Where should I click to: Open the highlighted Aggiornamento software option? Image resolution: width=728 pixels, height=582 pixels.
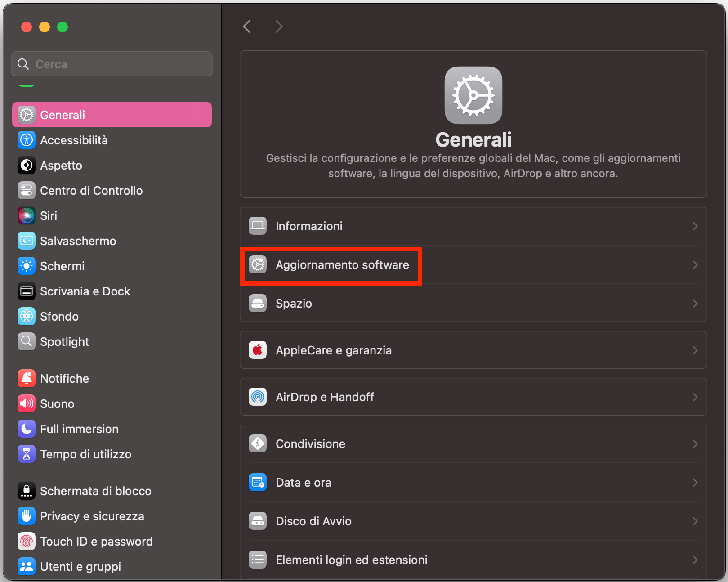(342, 265)
